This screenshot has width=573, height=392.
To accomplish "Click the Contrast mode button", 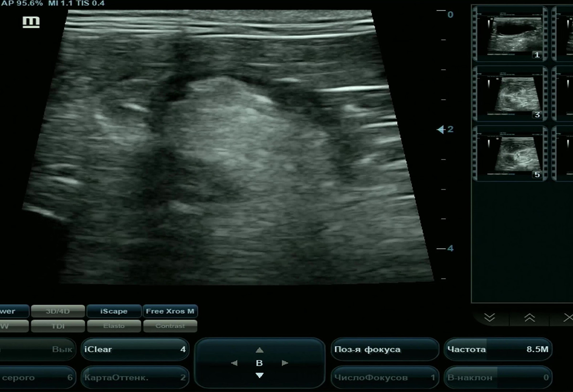I will point(170,326).
